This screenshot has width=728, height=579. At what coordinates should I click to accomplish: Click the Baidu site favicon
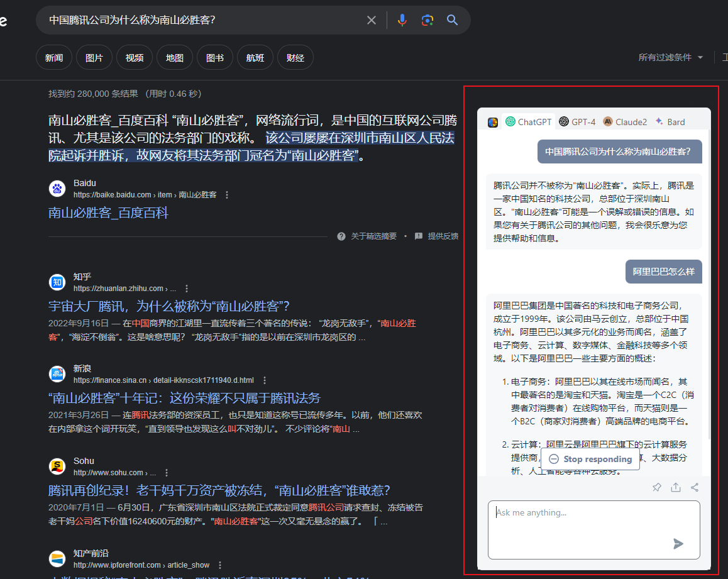pyautogui.click(x=57, y=189)
